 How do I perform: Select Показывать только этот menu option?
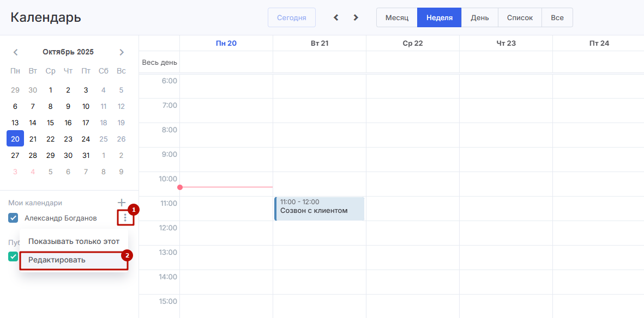tap(74, 241)
